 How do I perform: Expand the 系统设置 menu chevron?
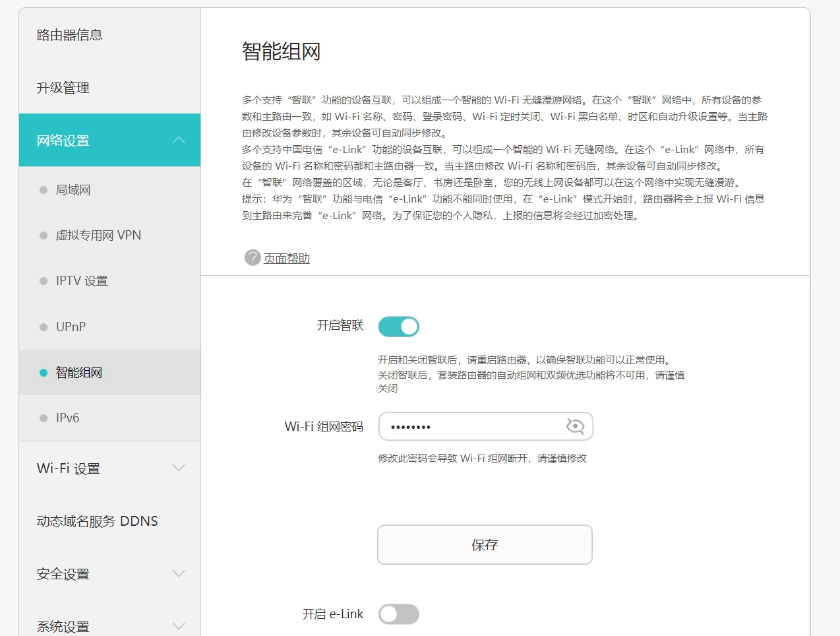pyautogui.click(x=179, y=625)
